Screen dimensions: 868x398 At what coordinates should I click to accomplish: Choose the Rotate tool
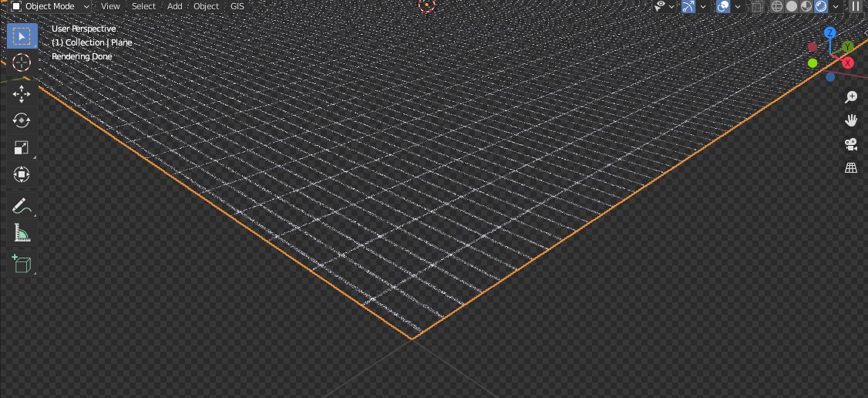pos(22,120)
